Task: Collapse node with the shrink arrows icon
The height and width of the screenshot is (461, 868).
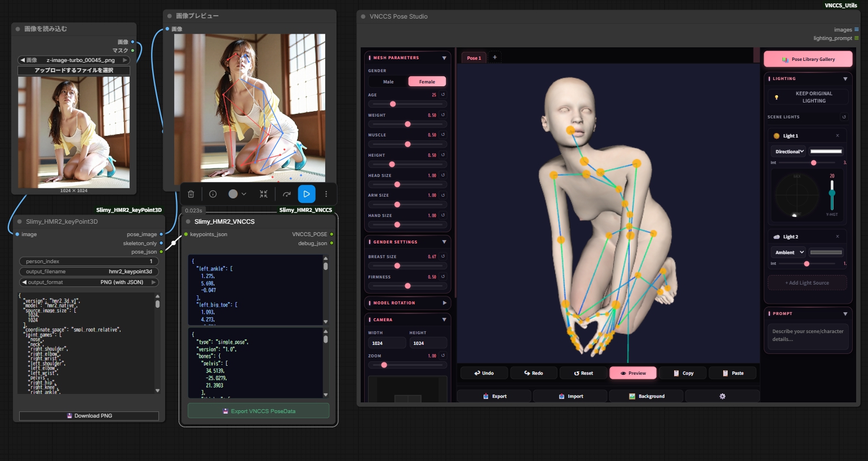Action: 263,194
